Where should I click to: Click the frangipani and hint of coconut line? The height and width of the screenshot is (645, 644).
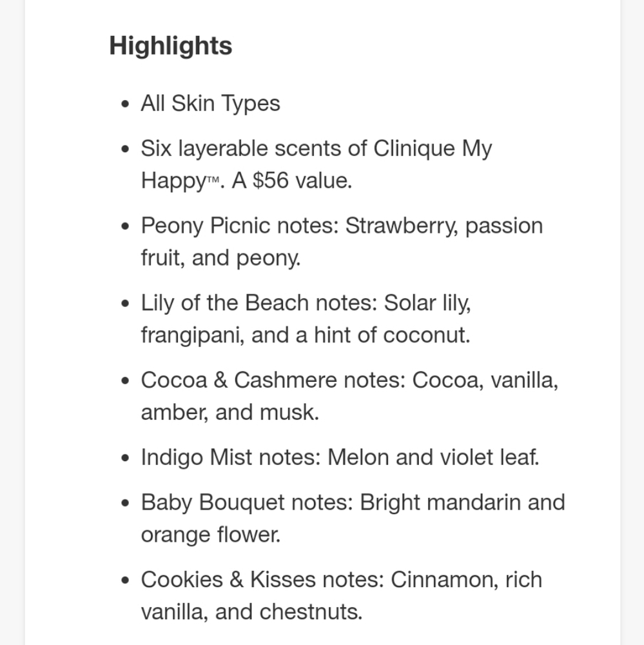[306, 335]
